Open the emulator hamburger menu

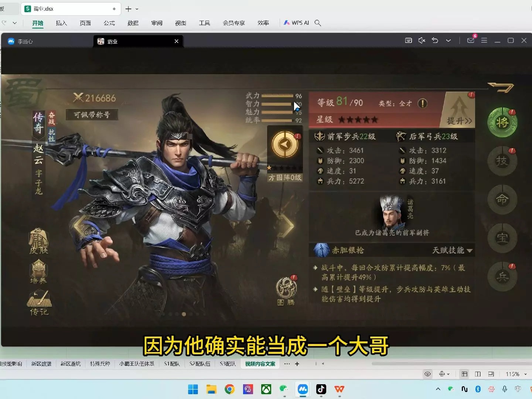(484, 41)
